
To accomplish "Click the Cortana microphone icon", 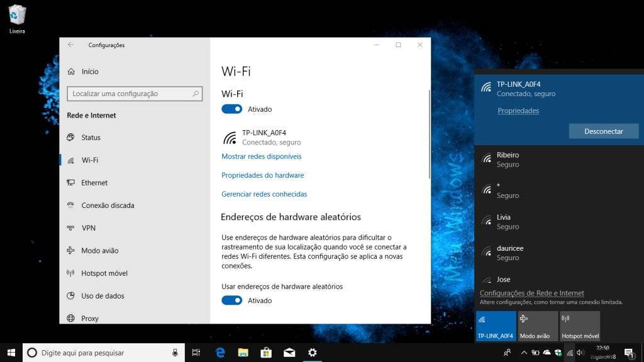I will tap(175, 353).
